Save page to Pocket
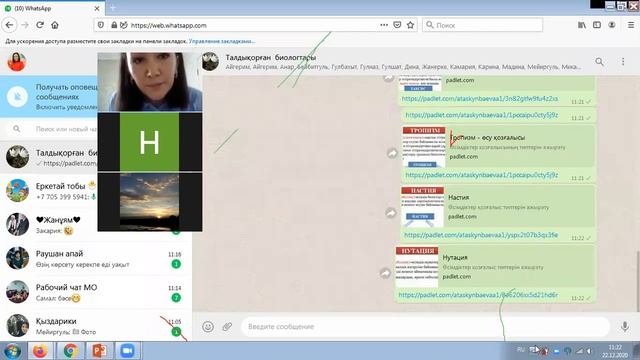This screenshot has width=640, height=360. pos(397,25)
